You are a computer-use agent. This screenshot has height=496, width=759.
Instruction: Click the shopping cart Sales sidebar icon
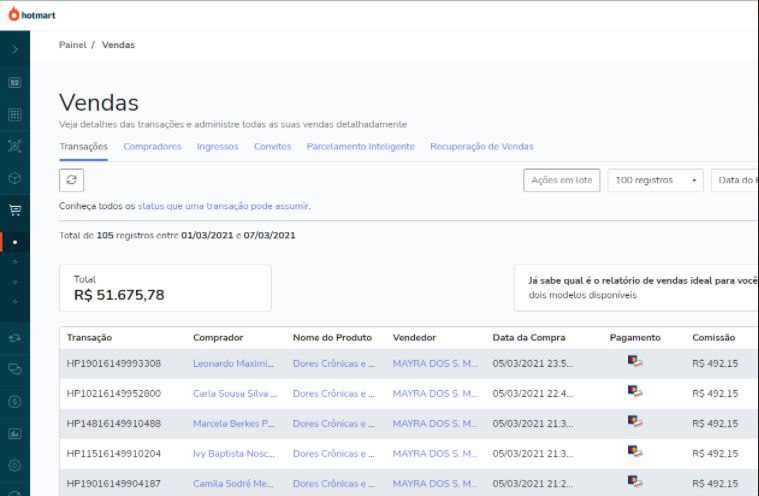point(14,210)
